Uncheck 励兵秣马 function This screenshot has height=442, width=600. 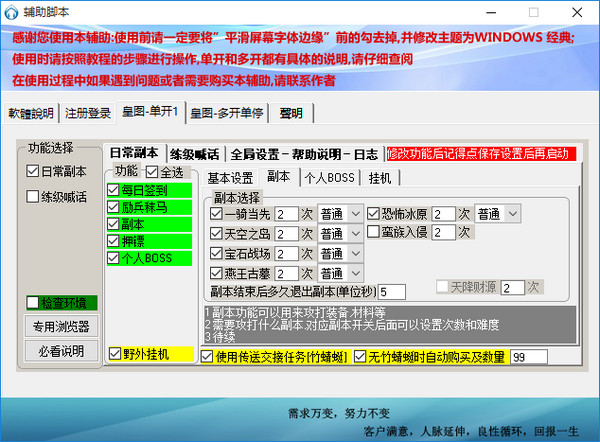(x=113, y=207)
